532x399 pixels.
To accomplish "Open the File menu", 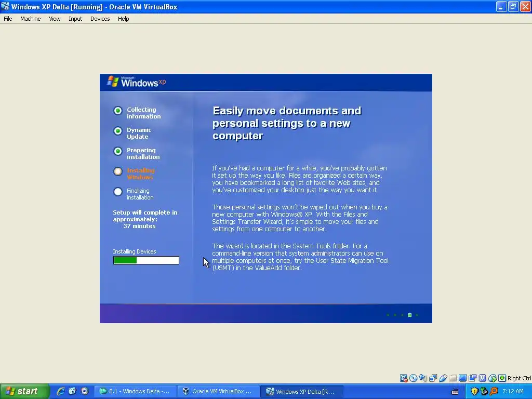I will (8, 19).
